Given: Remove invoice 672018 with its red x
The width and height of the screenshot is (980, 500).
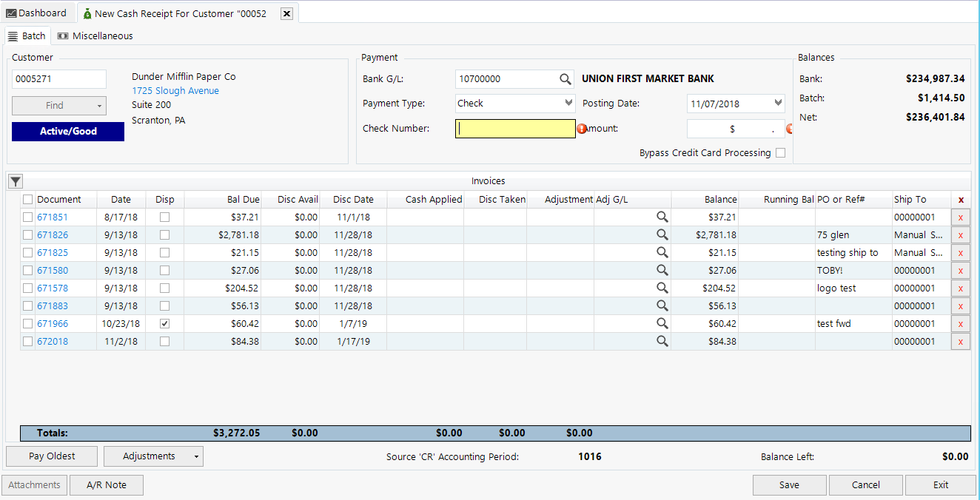Looking at the screenshot, I should (960, 341).
